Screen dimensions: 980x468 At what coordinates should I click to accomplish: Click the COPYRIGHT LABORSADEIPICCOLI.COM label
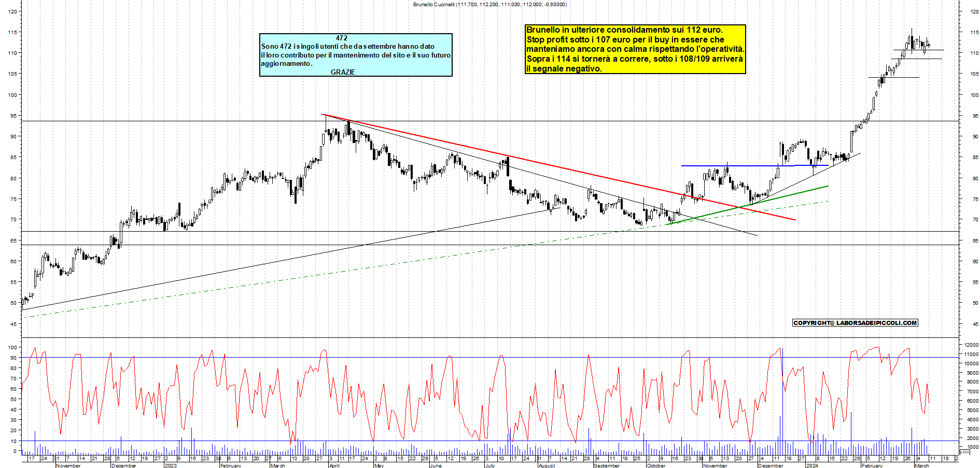coord(855,323)
